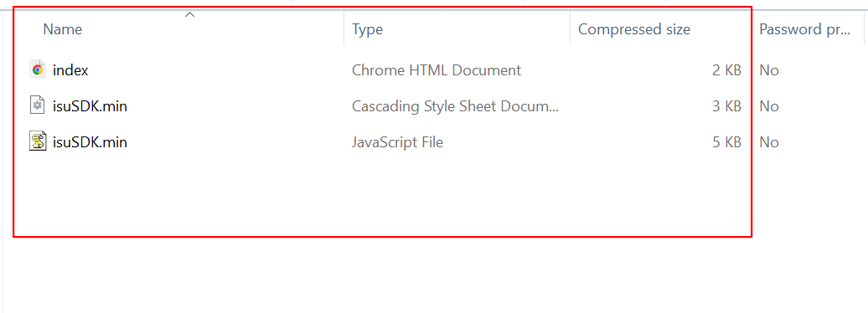868x313 pixels.
Task: Click the No password value for JavaScript file
Action: pyautogui.click(x=769, y=142)
